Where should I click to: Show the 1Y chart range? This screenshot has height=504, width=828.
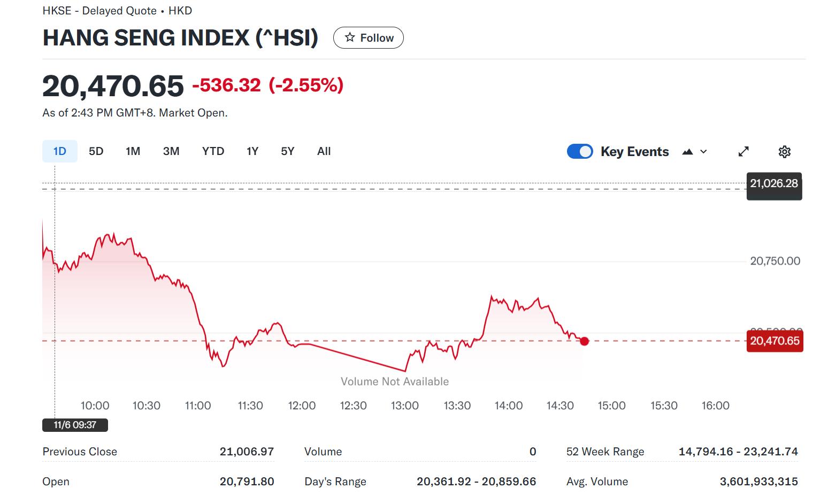click(x=252, y=151)
